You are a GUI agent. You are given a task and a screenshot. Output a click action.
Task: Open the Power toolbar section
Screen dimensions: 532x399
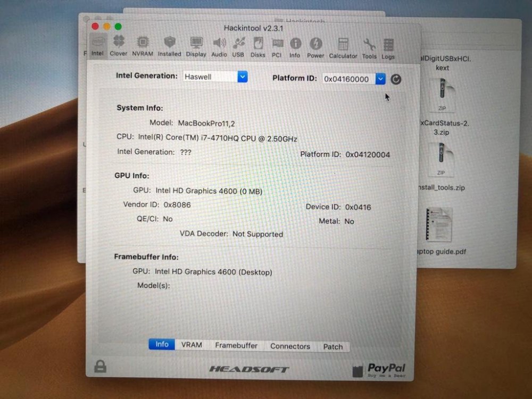point(315,49)
